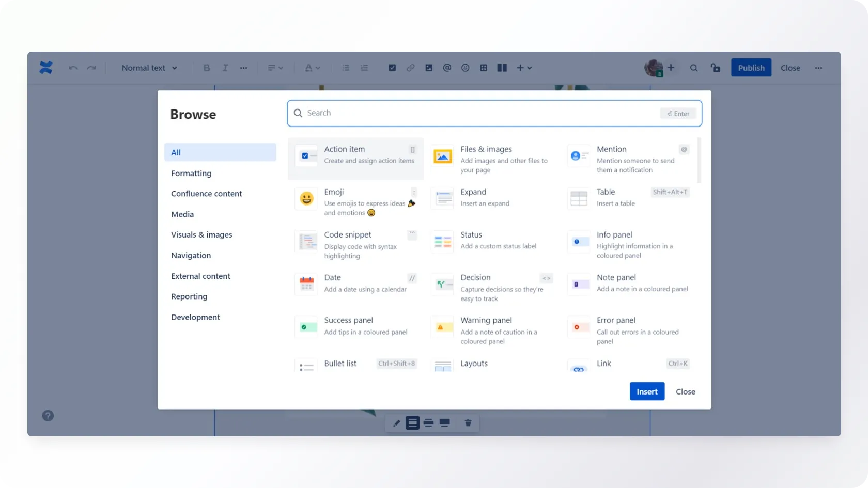Click the layouts columns toolbar icon

coord(502,68)
